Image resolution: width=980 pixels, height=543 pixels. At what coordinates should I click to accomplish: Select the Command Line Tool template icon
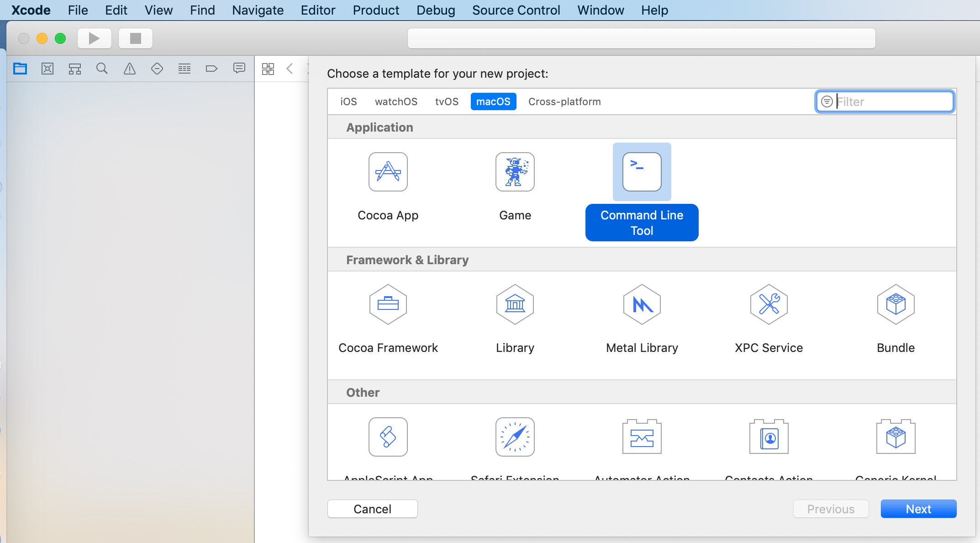point(642,172)
